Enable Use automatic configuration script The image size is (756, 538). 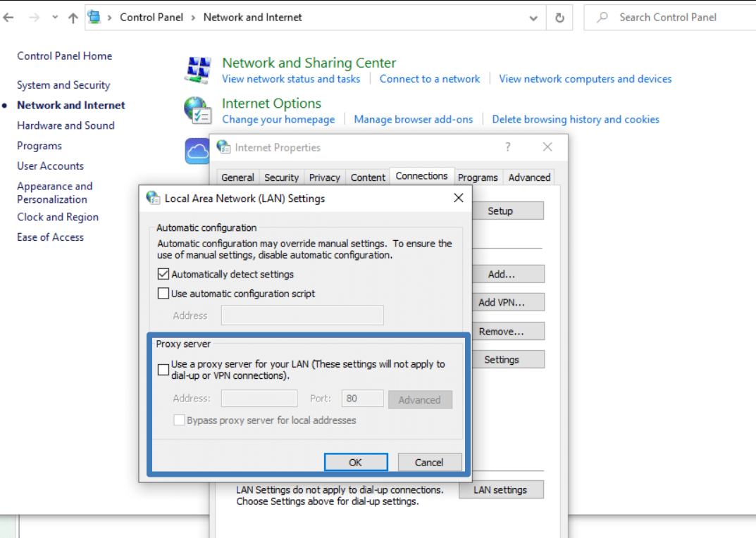(163, 294)
